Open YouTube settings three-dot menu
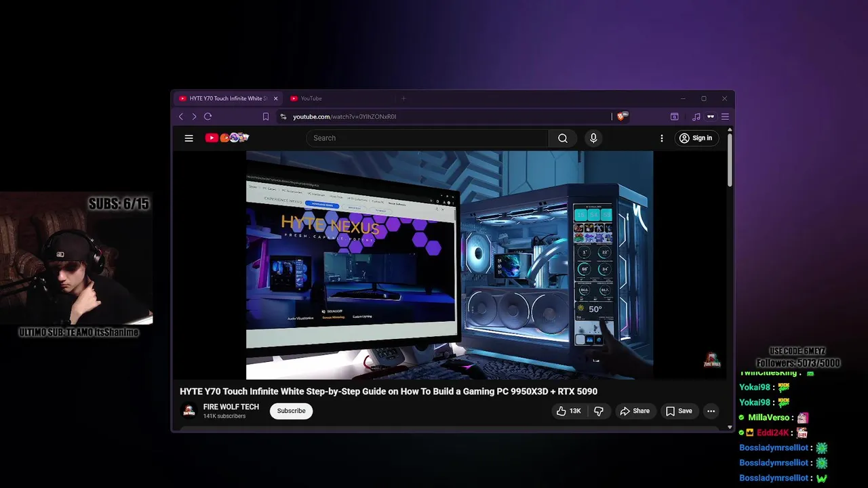The width and height of the screenshot is (868, 488). click(x=662, y=138)
